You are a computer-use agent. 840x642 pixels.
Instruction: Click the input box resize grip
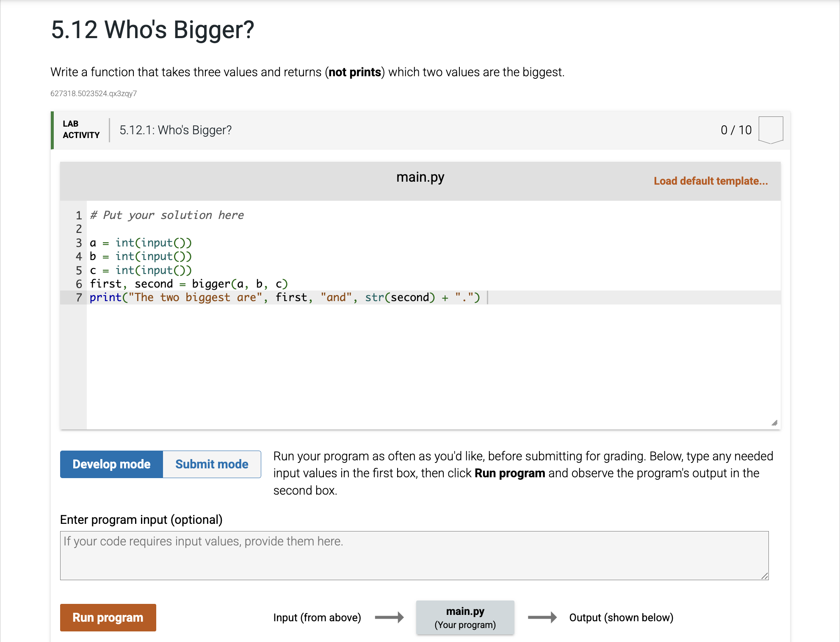coord(765,576)
